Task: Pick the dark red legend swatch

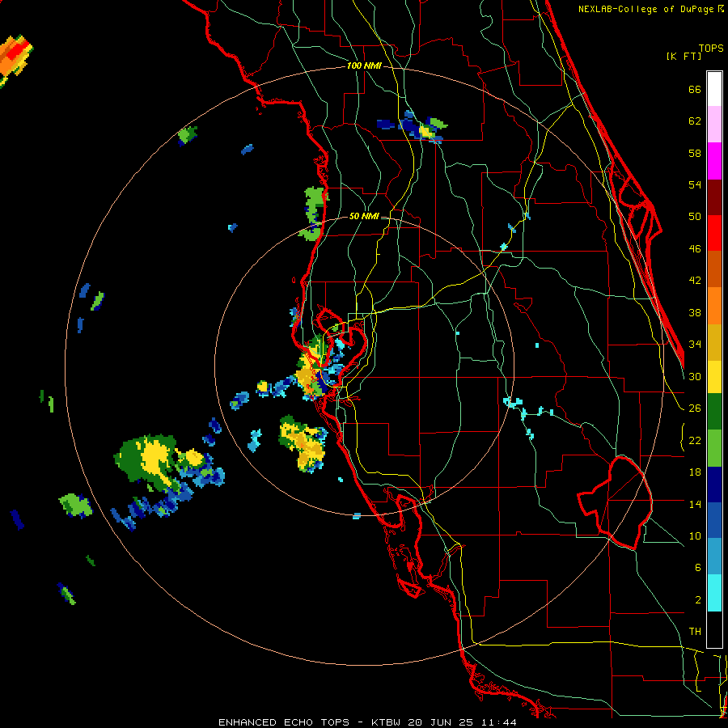Action: [714, 197]
